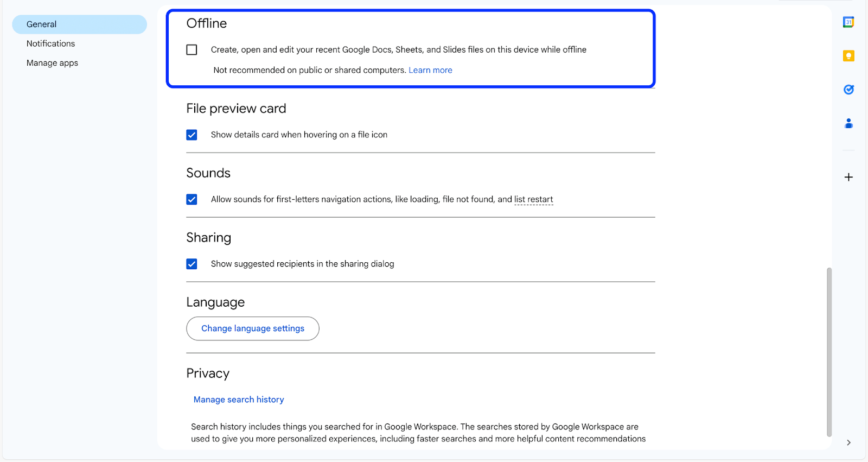
Task: Disable sounds for first-letters navigation actions
Action: tap(192, 199)
